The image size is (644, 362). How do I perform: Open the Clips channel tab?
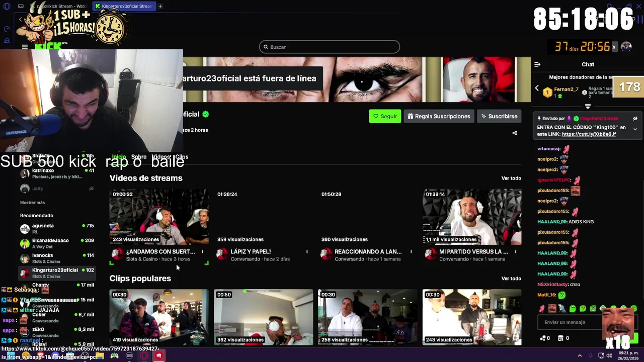(x=182, y=157)
